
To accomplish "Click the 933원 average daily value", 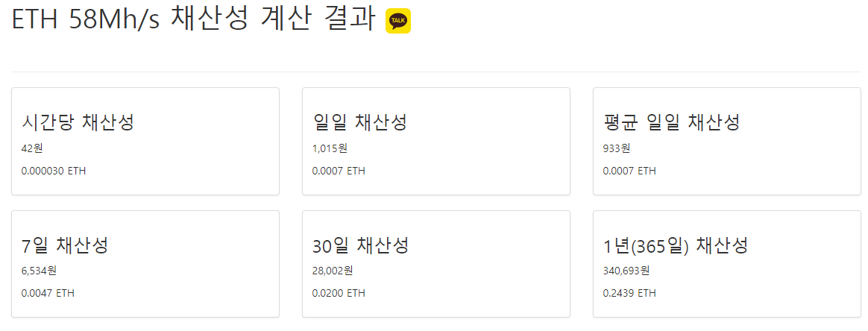I will point(617,148).
